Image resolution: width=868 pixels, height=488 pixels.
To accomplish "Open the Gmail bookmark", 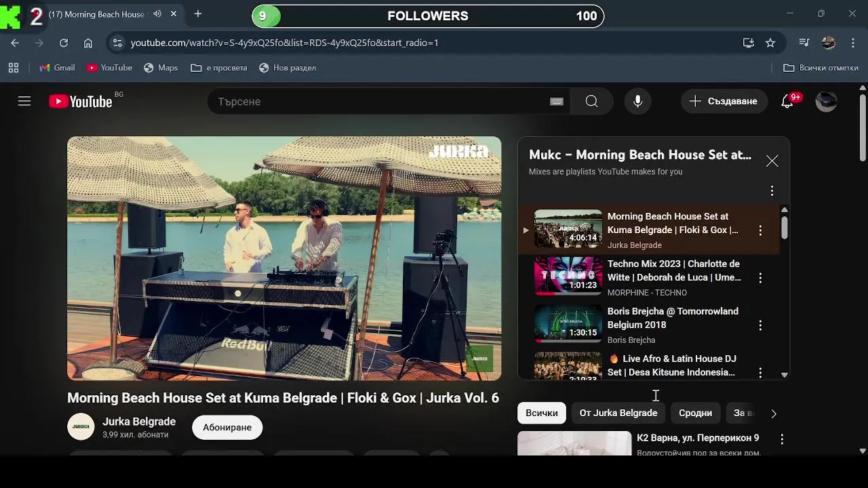I will [x=57, y=68].
